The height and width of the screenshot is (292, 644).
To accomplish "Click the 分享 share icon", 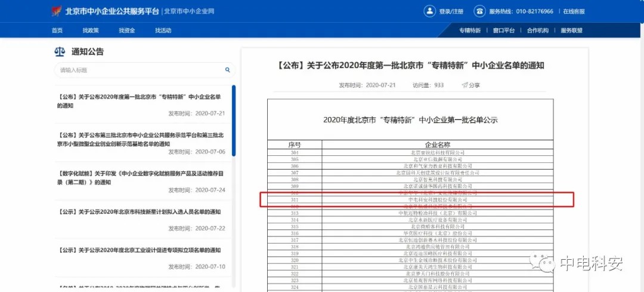I will (465, 85).
